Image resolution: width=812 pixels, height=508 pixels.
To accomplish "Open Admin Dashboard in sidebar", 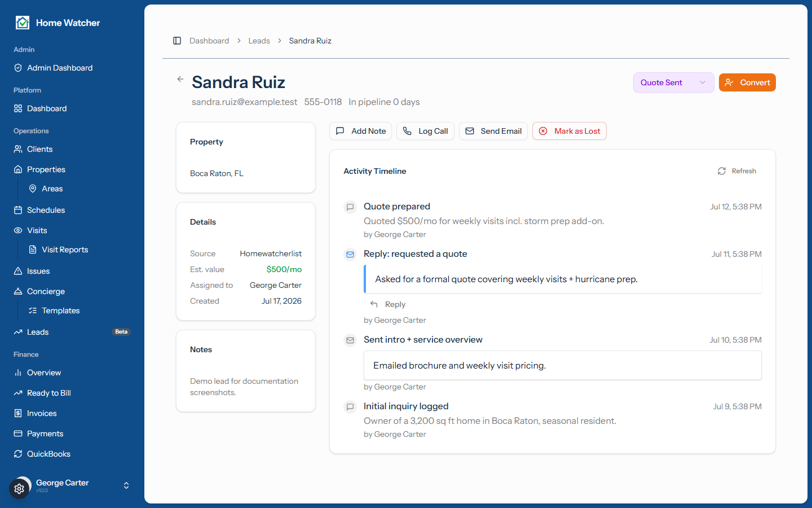I will (x=72, y=68).
